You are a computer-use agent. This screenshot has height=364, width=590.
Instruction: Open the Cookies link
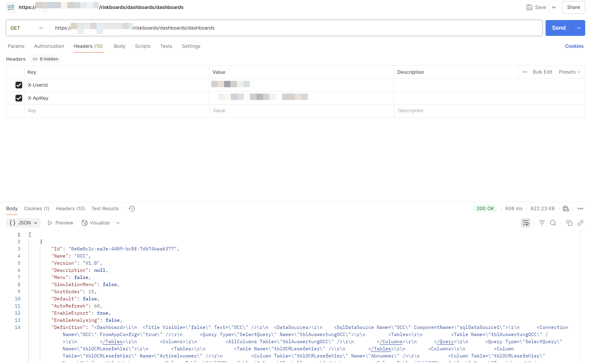tap(574, 46)
